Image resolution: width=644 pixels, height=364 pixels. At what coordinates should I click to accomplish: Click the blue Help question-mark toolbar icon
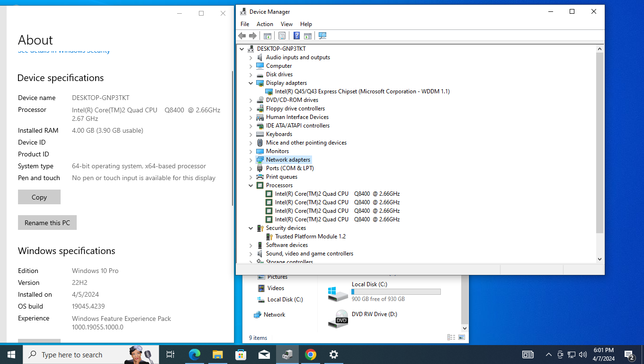(x=296, y=36)
